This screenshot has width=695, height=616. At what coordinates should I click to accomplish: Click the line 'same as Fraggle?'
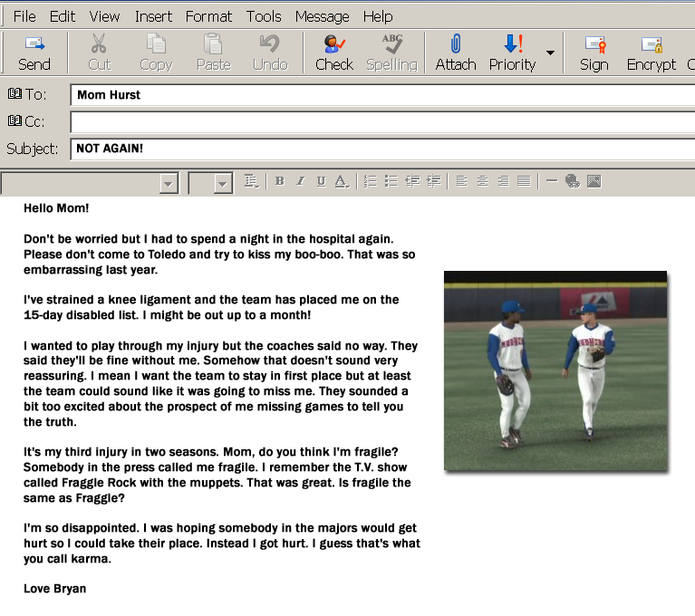(x=74, y=498)
